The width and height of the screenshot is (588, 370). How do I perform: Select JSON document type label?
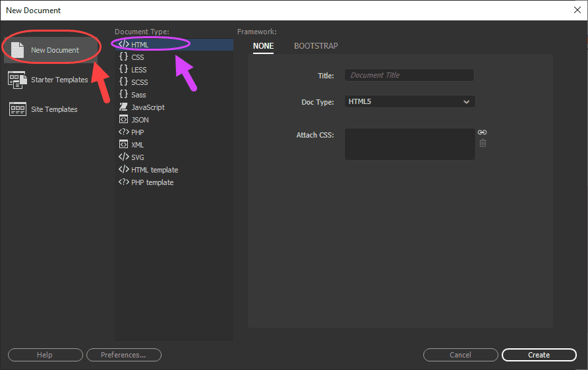click(x=140, y=120)
